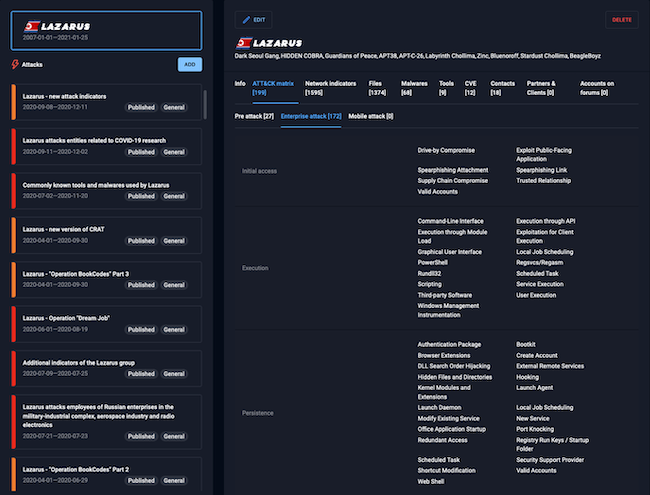Switch to the Malwares tab
Viewport: 650px width, 495px height.
click(414, 88)
